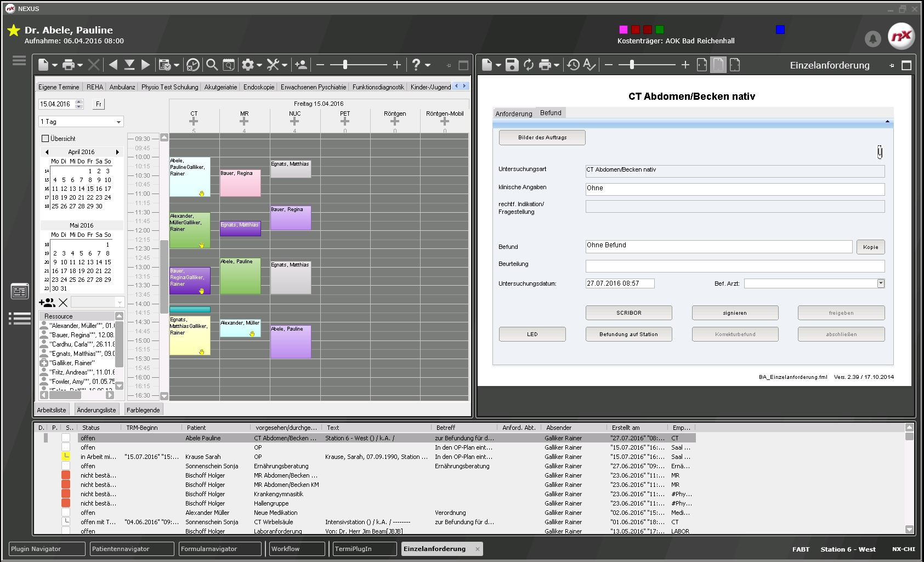The height and width of the screenshot is (562, 924).
Task: Refresh the Einzelanforderung form
Action: [529, 65]
